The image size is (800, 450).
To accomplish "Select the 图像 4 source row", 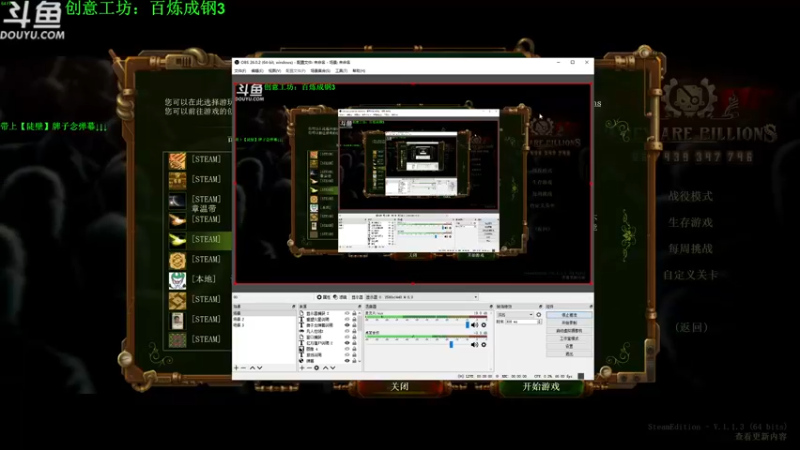I will (x=328, y=349).
